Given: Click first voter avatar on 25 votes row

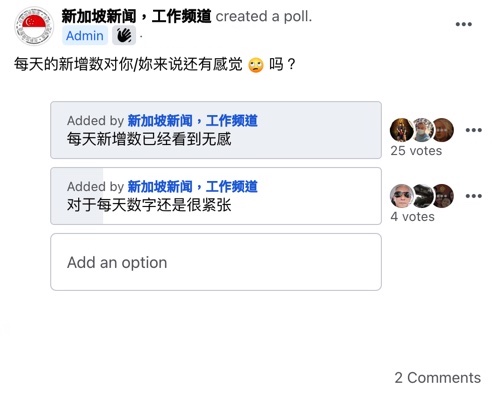Looking at the screenshot, I should point(401,130).
